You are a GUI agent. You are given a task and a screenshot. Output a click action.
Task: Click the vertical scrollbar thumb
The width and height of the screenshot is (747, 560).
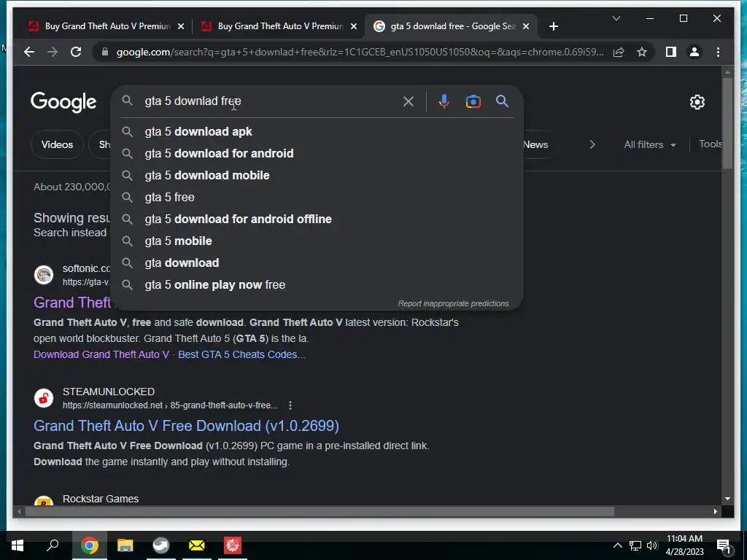coord(727,122)
